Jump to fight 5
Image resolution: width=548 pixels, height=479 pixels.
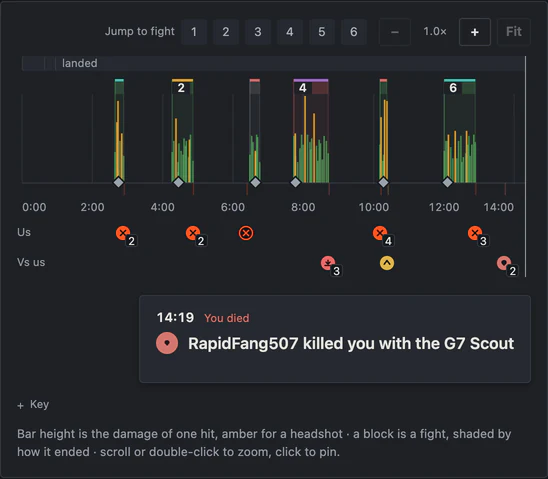pos(322,32)
